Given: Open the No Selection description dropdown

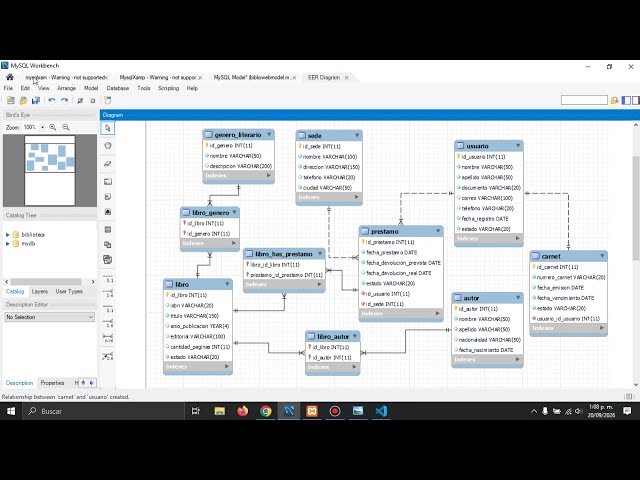Looking at the screenshot, I should 49,317.
